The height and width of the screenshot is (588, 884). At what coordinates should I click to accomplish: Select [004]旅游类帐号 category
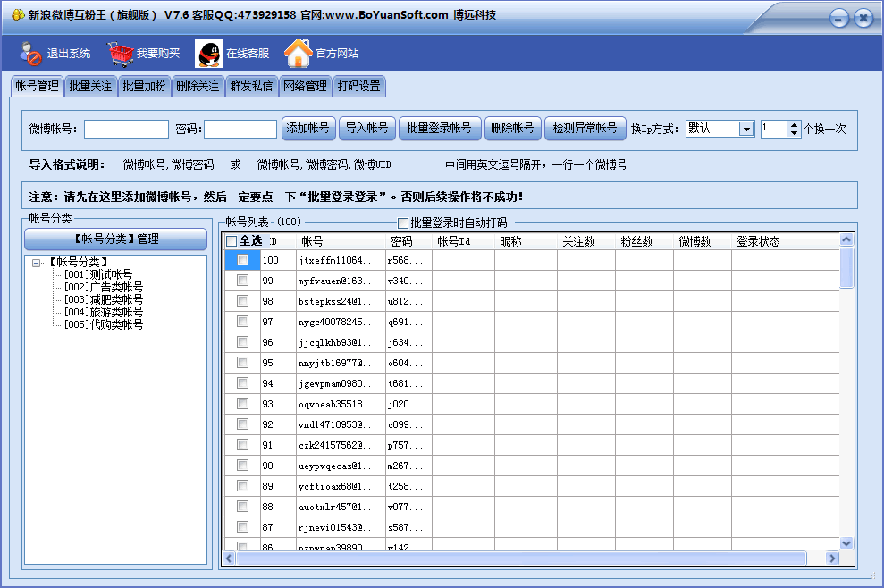coord(104,312)
